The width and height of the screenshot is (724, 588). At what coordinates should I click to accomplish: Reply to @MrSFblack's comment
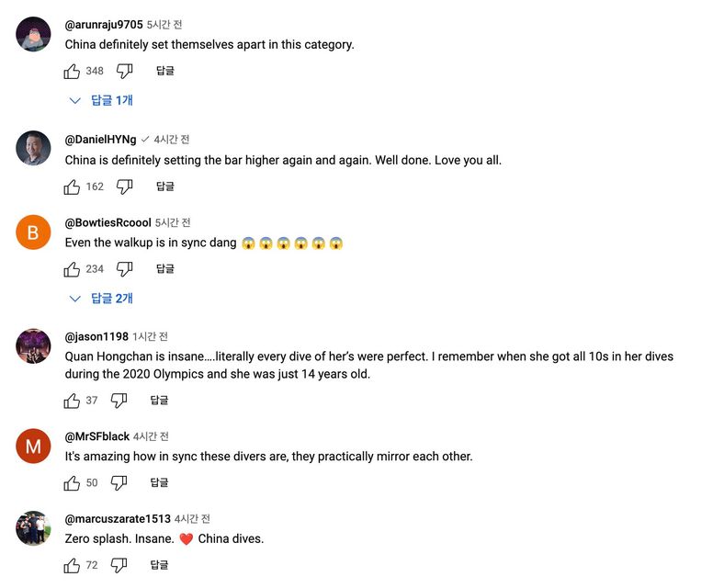[159, 483]
